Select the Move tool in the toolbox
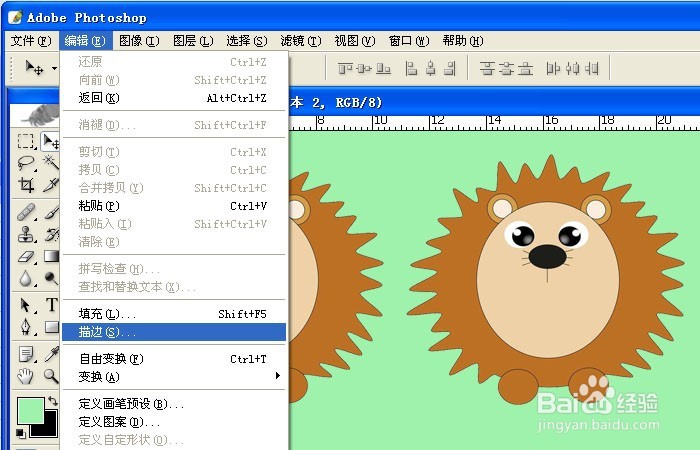700x450 pixels. (x=50, y=141)
